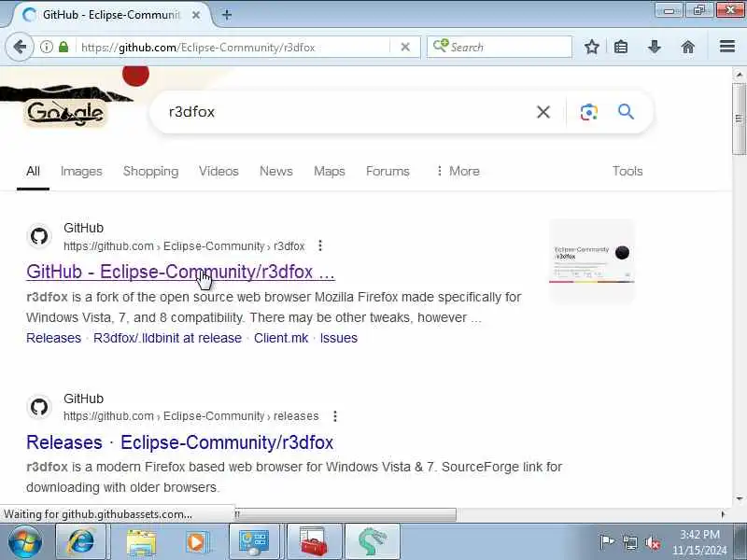Search by image using the camera lens icon
This screenshot has width=747, height=560.
(589, 112)
